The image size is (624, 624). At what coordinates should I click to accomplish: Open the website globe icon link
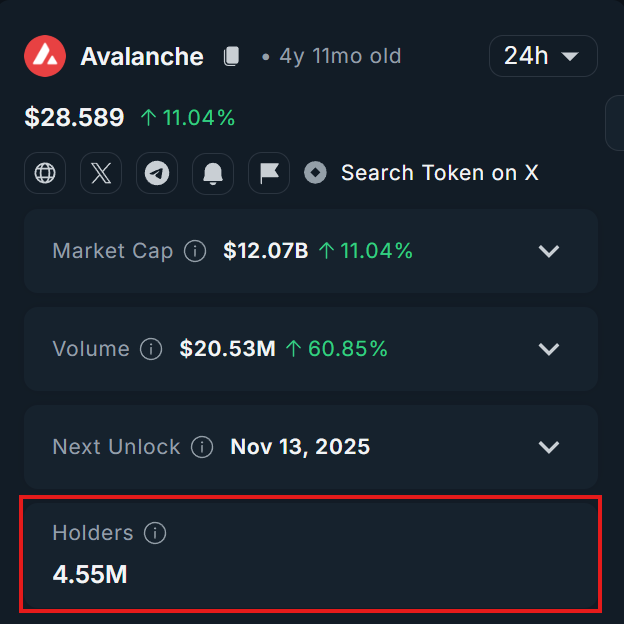[45, 173]
